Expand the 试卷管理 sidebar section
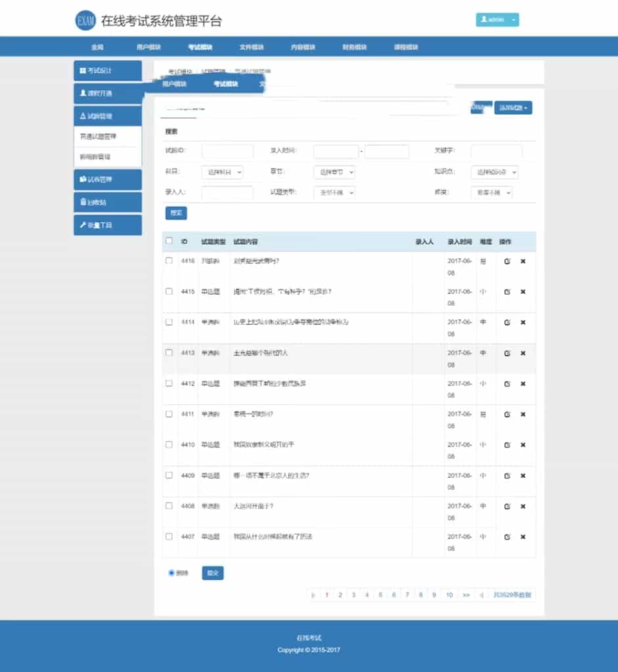The height and width of the screenshot is (672, 618). coord(108,179)
